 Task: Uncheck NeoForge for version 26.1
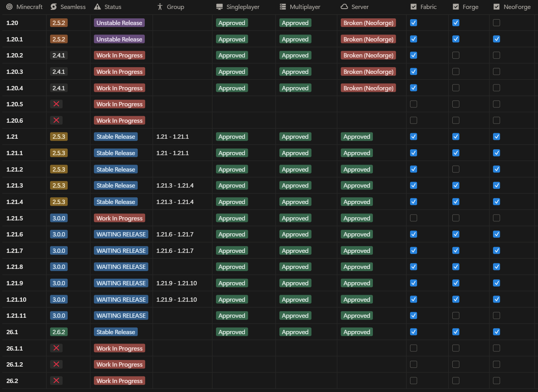(497, 332)
